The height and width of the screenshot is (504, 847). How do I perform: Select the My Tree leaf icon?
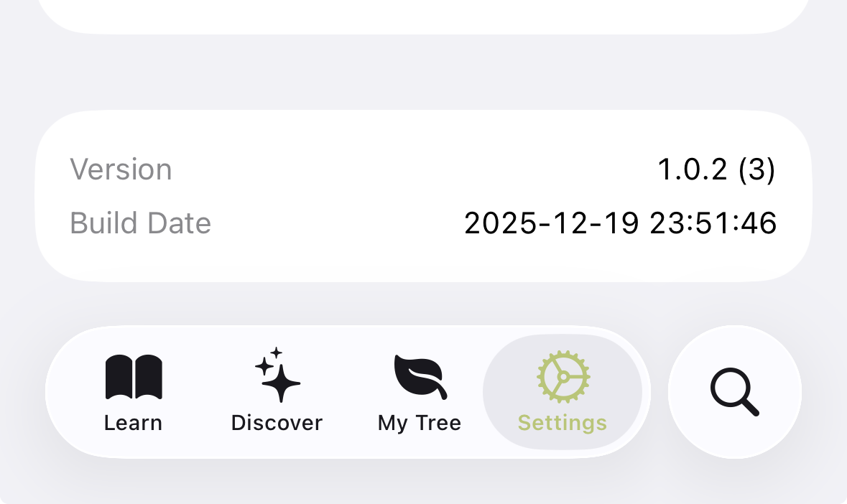tap(420, 377)
